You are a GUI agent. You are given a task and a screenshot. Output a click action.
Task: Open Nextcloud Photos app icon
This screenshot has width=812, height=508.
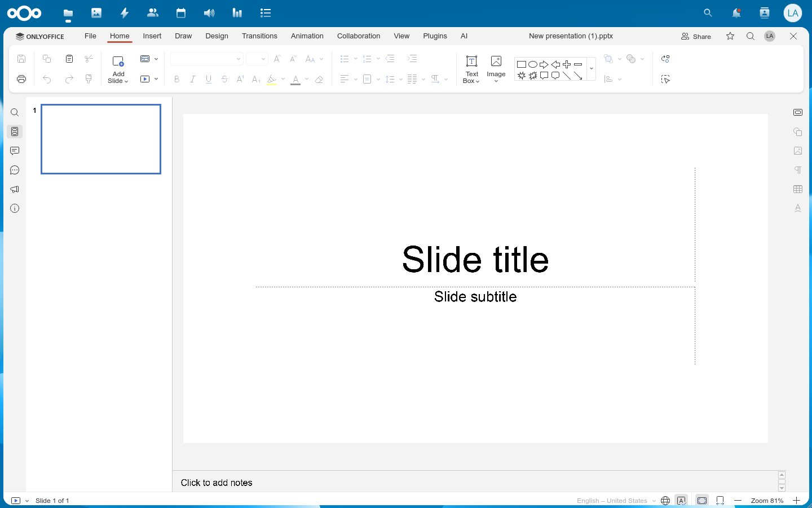pos(96,13)
